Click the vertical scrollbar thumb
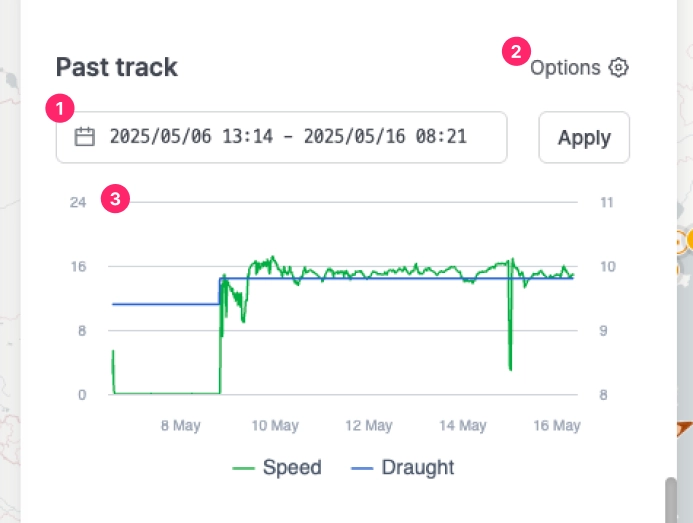The width and height of the screenshot is (693, 523). pos(671,497)
